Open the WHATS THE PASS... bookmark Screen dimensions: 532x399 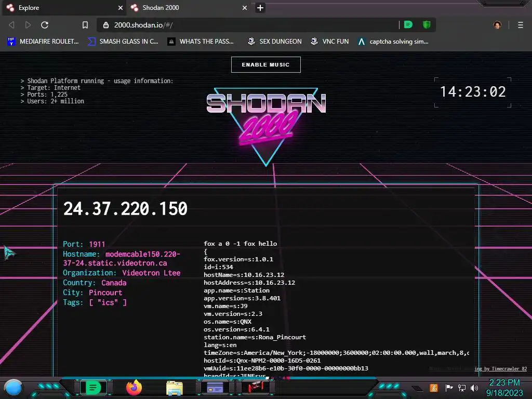[x=201, y=42]
